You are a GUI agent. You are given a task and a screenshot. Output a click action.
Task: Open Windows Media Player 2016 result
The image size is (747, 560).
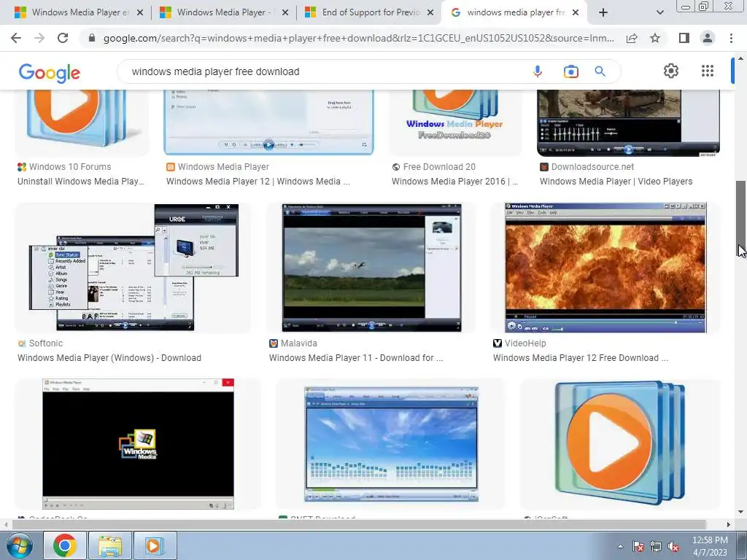click(454, 182)
